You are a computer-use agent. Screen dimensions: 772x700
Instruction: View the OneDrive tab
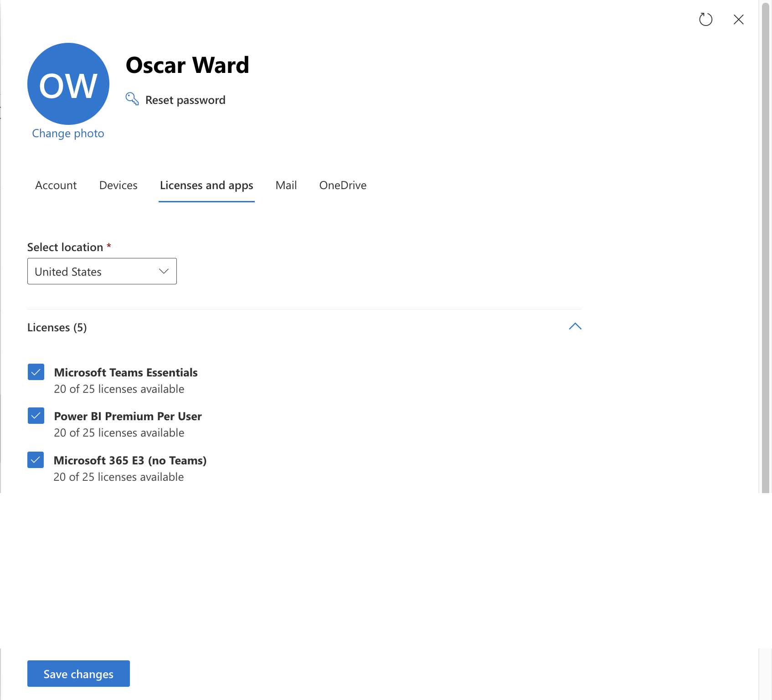click(343, 185)
